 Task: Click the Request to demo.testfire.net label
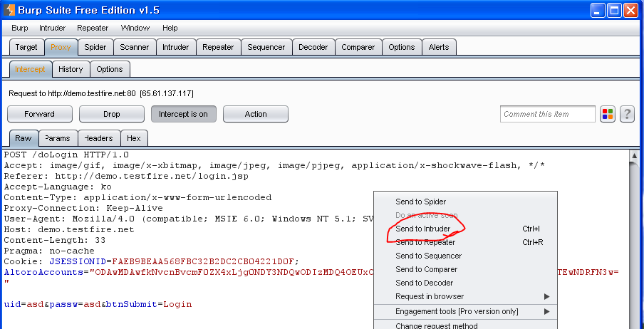pyautogui.click(x=101, y=94)
